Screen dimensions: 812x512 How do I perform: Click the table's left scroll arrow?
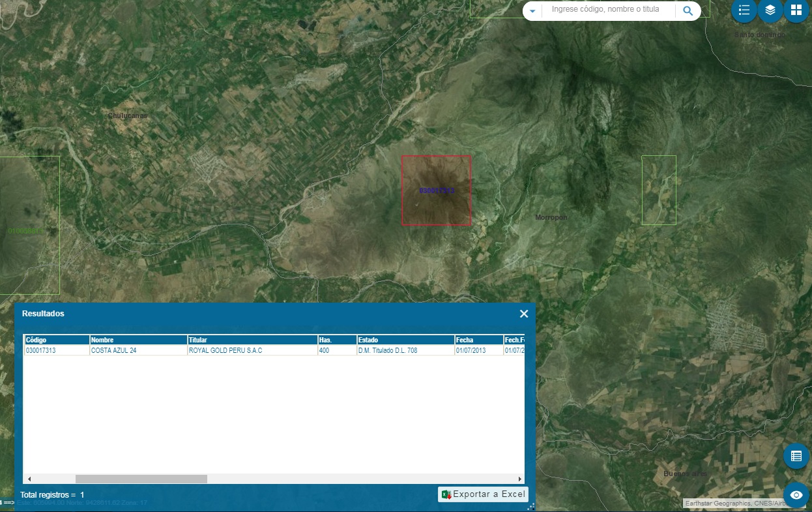click(x=29, y=479)
